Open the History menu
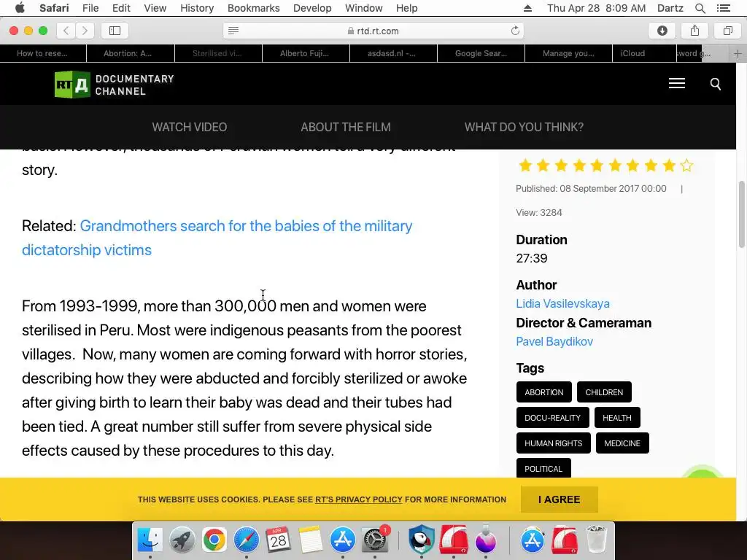Viewport: 747px width, 560px height. 197,8
